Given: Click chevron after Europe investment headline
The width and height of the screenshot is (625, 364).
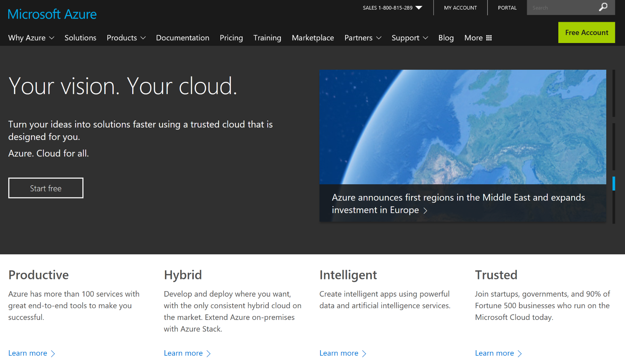Looking at the screenshot, I should 425,211.
